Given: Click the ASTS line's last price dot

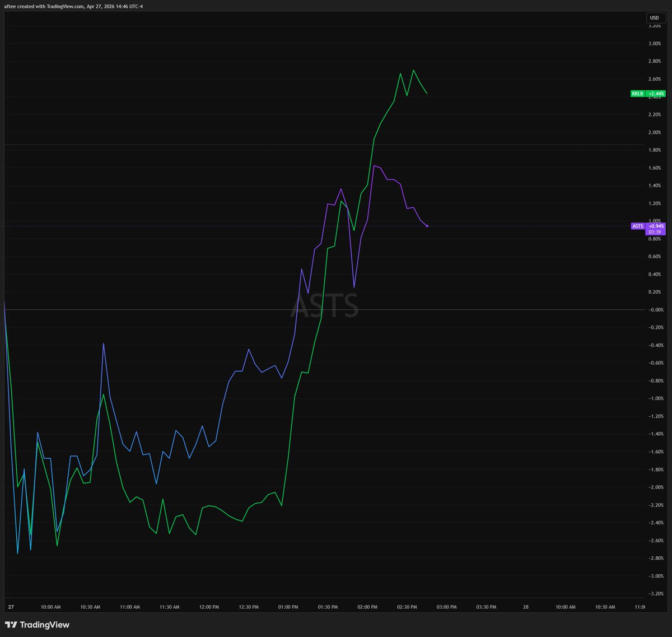Looking at the screenshot, I should point(427,226).
